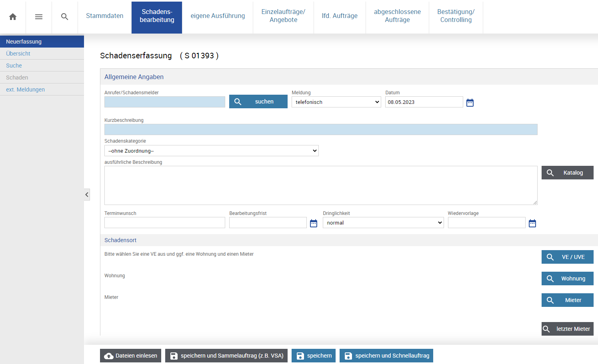Click the Dateien einlesen upload button
This screenshot has height=364, width=598.
[x=130, y=356]
